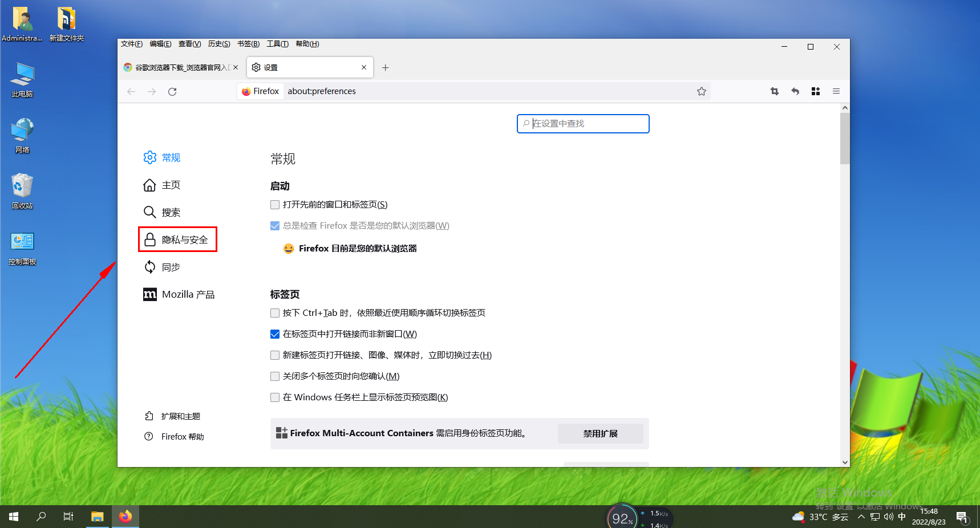Click the scrollbar down arrow
980x528 pixels.
click(x=845, y=462)
